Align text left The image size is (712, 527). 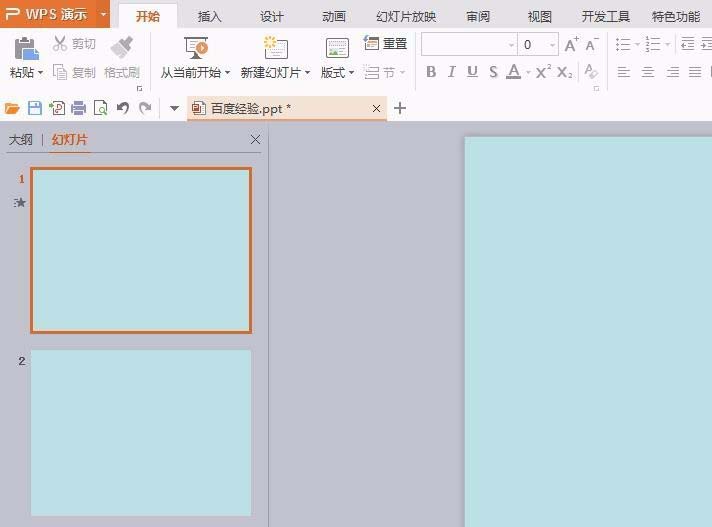click(x=624, y=72)
